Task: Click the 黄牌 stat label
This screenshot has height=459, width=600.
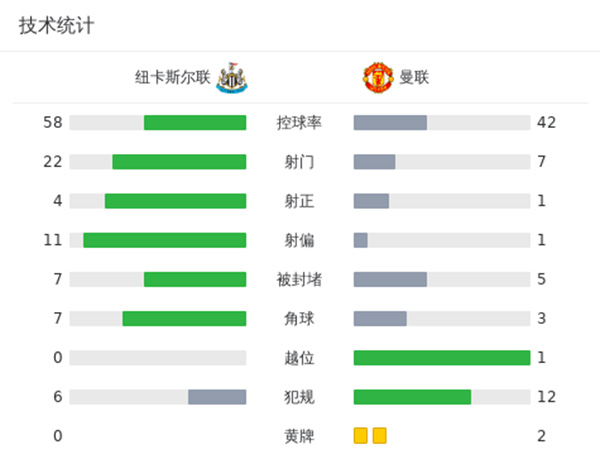Action: coord(299,436)
